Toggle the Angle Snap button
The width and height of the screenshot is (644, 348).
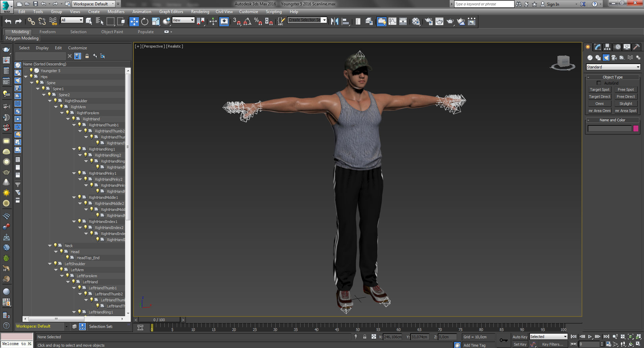pyautogui.click(x=248, y=21)
